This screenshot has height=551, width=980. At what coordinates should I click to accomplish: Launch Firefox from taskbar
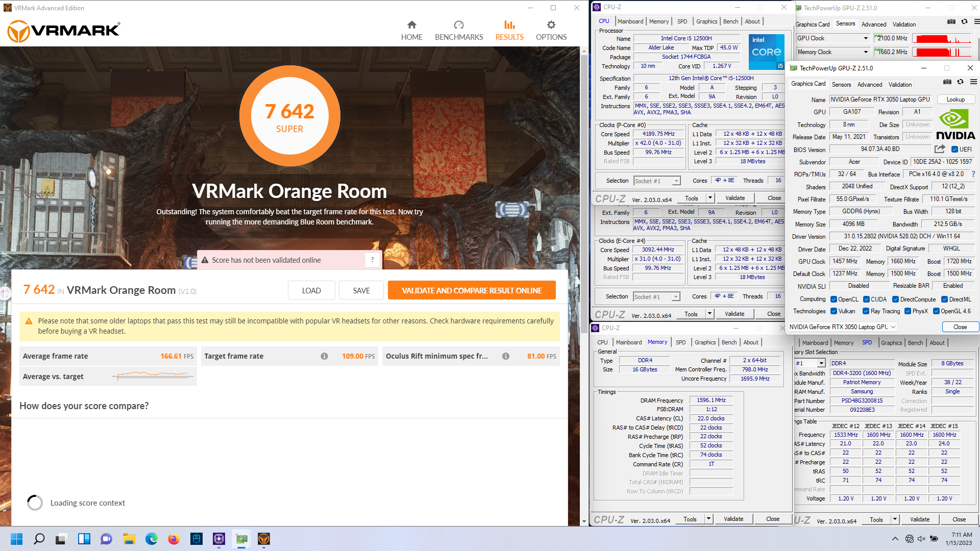tap(174, 539)
